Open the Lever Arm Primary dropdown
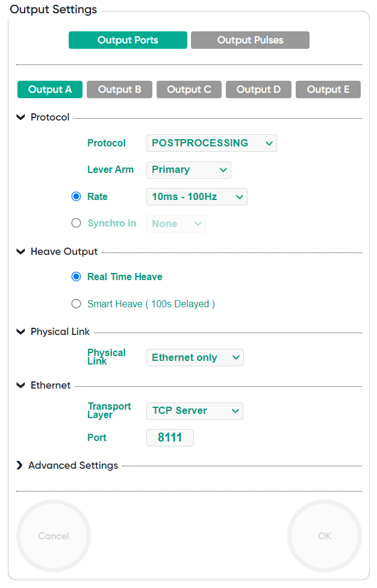The width and height of the screenshot is (377, 588). tap(188, 170)
